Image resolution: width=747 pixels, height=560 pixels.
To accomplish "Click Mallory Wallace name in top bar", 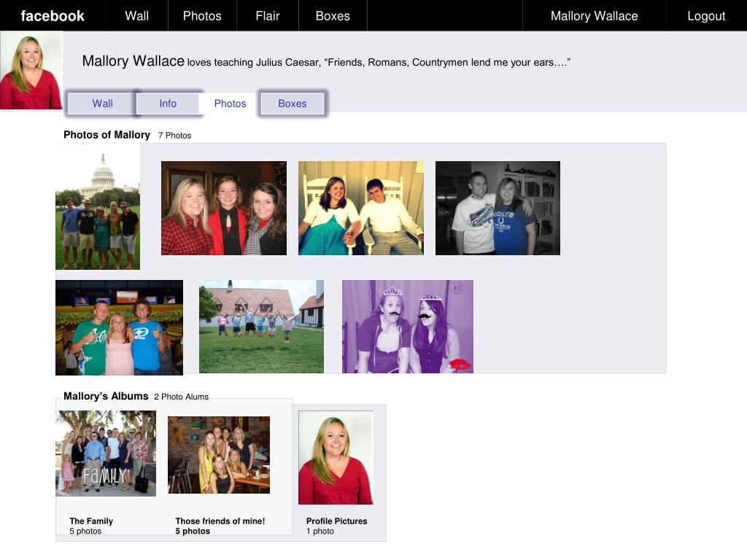I will tap(594, 16).
